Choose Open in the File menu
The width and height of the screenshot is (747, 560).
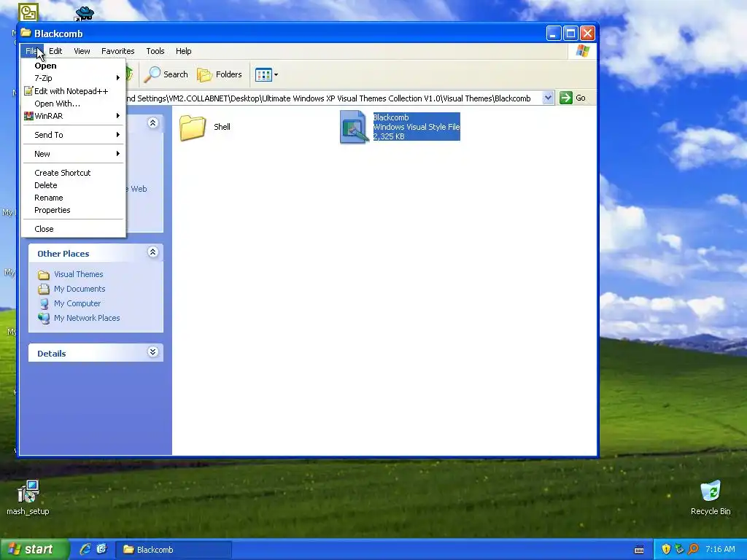(74, 66)
